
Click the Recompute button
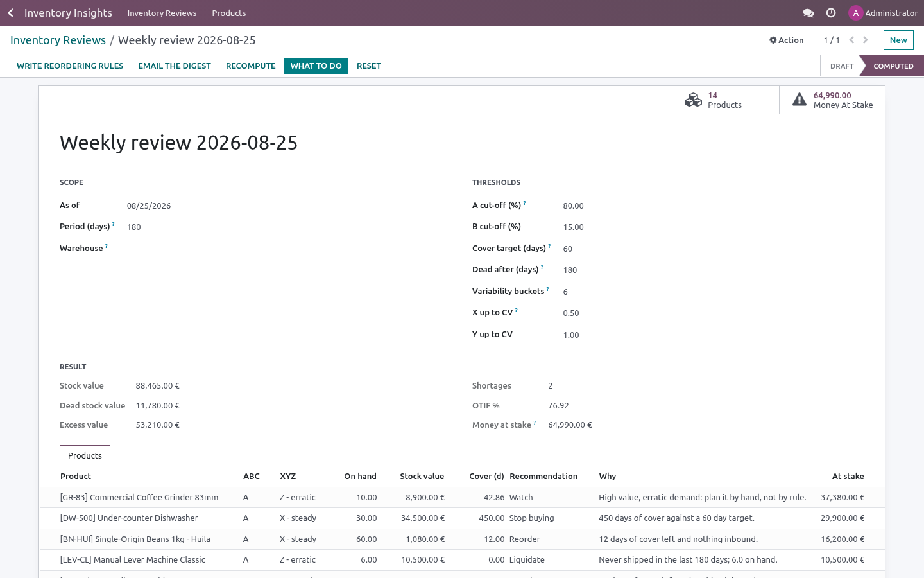tap(251, 66)
